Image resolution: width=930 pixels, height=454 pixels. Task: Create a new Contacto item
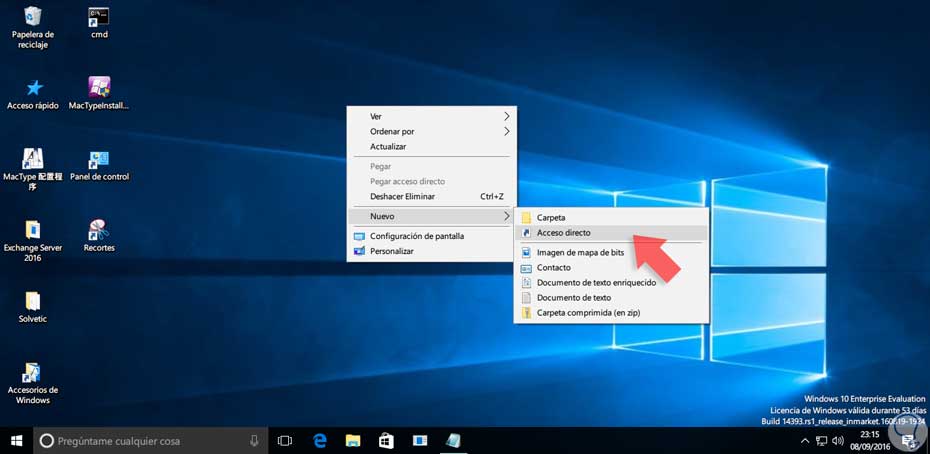click(611, 268)
